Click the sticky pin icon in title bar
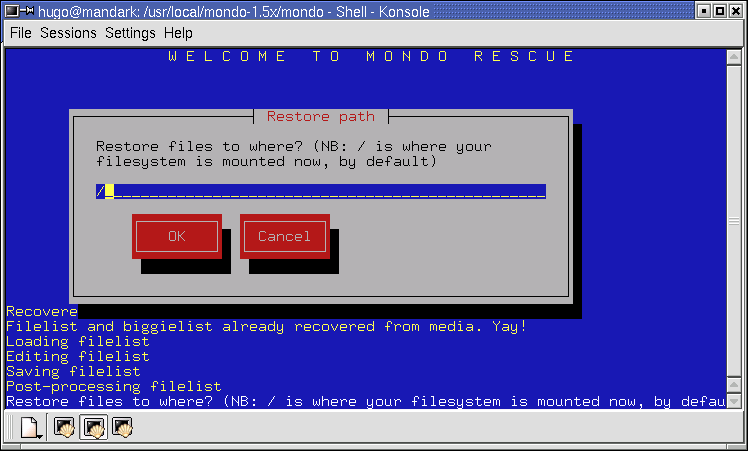Viewport: 748px width, 451px height. [x=28, y=11]
